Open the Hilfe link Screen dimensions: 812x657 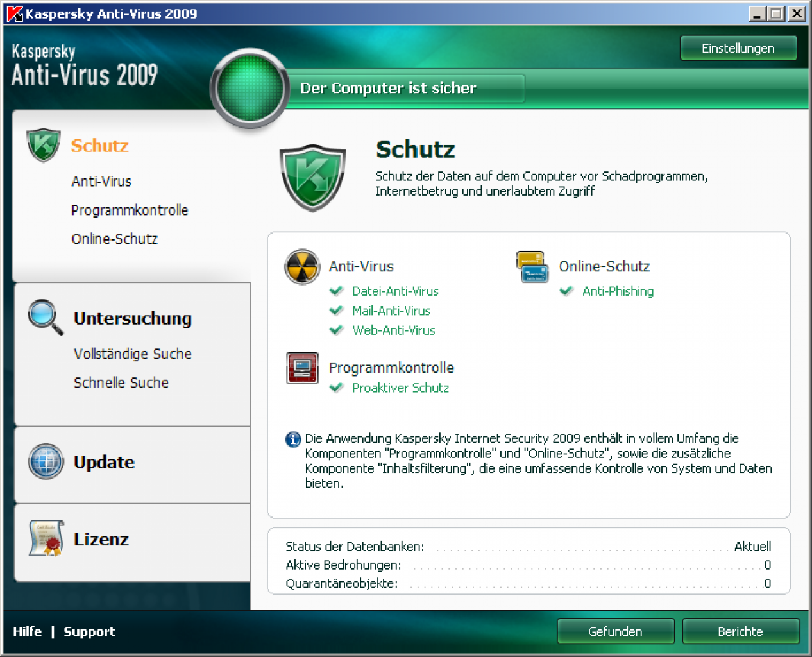(x=27, y=631)
